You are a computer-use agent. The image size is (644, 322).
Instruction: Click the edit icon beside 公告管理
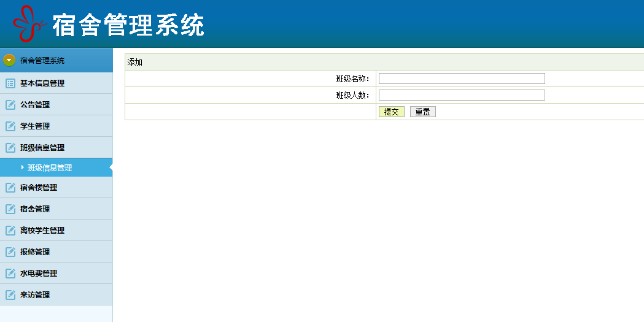[10, 105]
